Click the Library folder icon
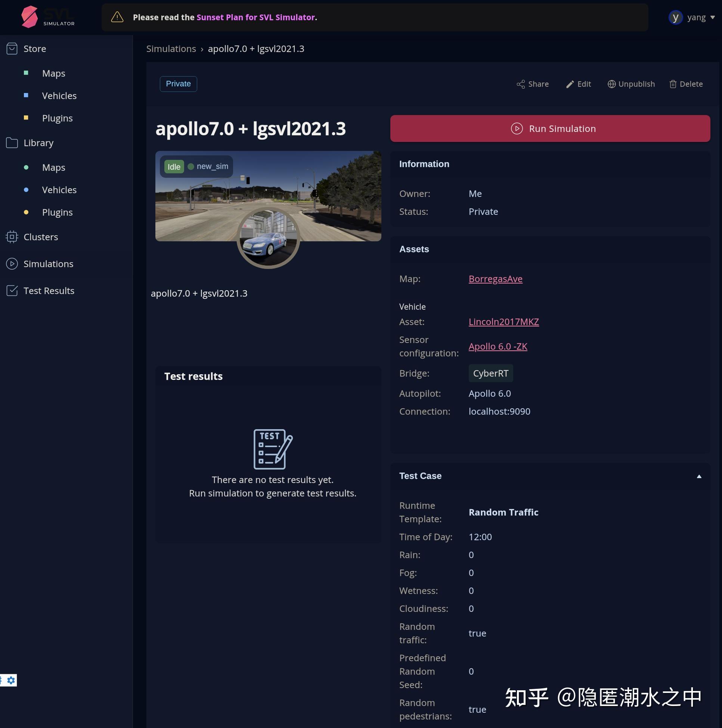This screenshot has height=728, width=722. point(12,142)
